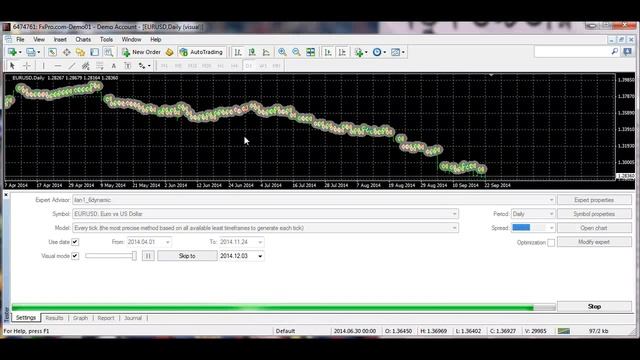Screen dimensions: 640x360
Task: Toggle the Strategy Tester toolbar icon
Action: 109,52
